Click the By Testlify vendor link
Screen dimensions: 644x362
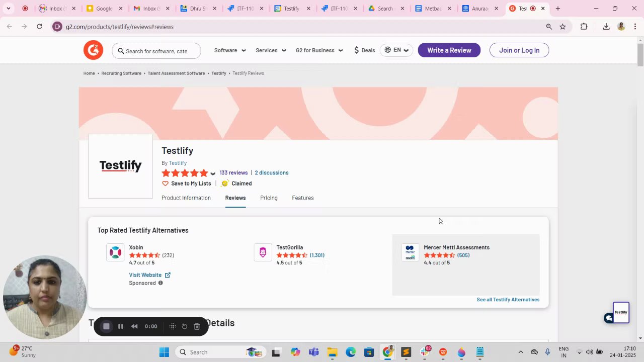[178, 163]
